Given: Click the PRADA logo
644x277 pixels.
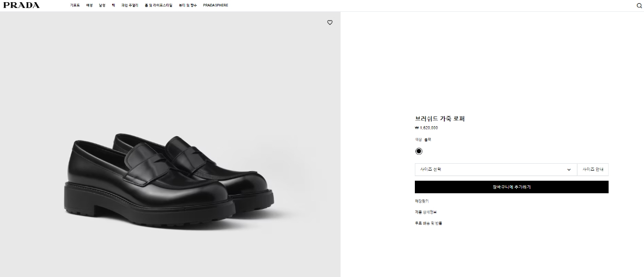Looking at the screenshot, I should click(21, 5).
